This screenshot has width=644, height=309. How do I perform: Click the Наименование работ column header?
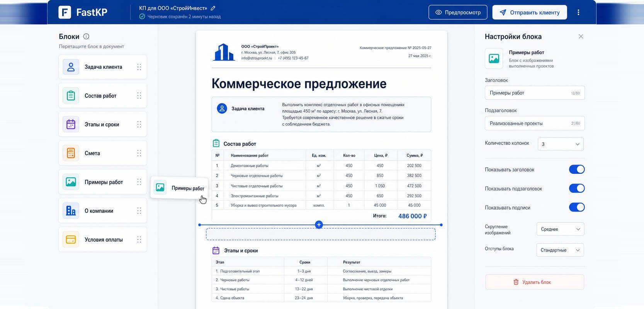[250, 155]
